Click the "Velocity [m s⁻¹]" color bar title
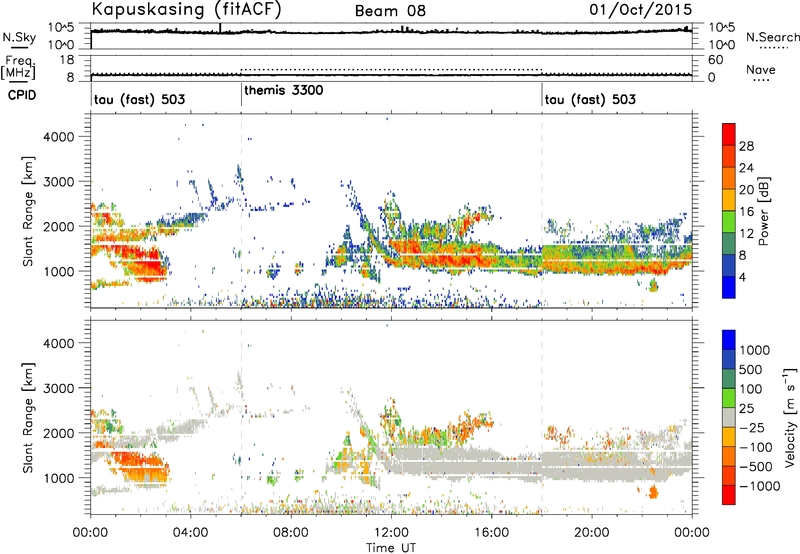 790,417
